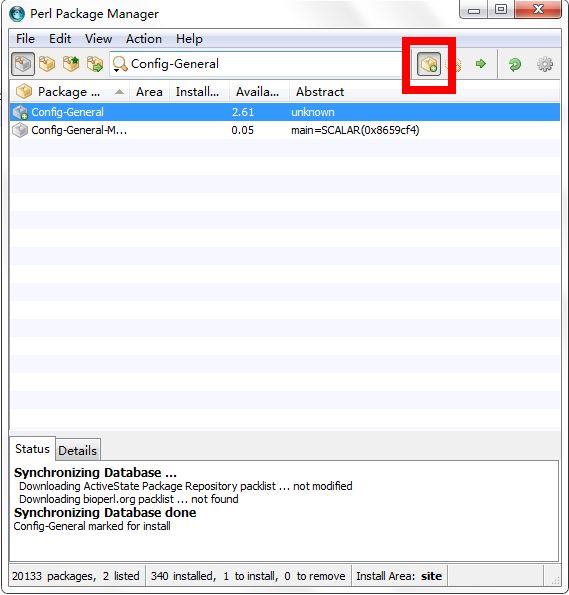Show upgradable packages view icon
The image size is (569, 595).
point(71,64)
